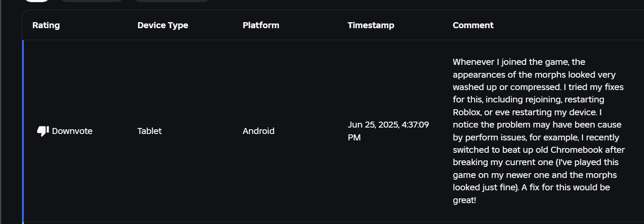Switch to the third dark filter pill
Viewport: 644px width, 224px height.
tap(172, 0)
